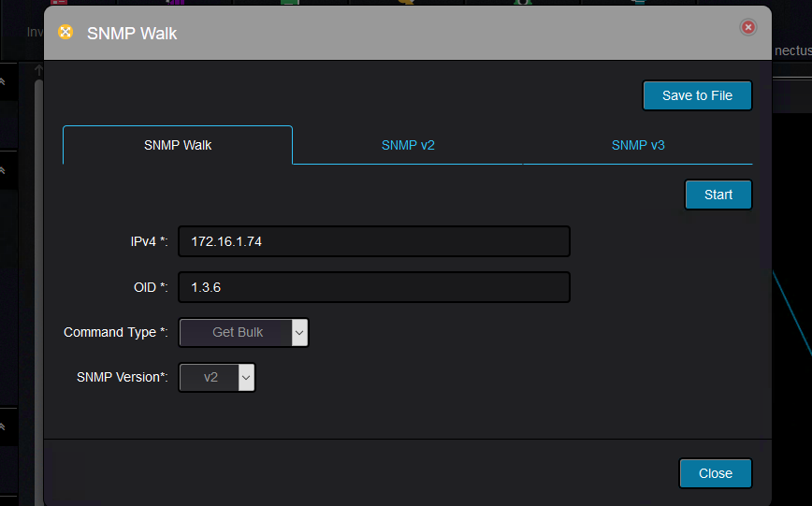
Task: Click the yellow icon beside the SNMP Walk title
Action: pos(65,32)
